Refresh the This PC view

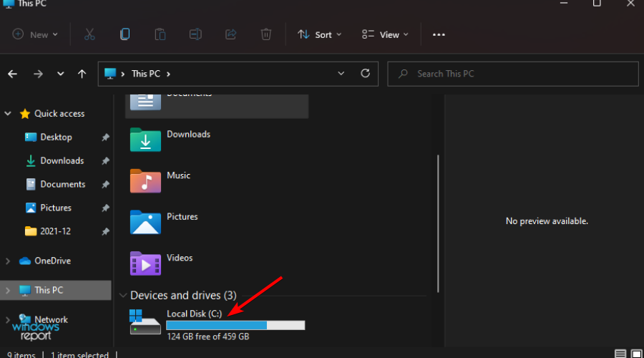[x=365, y=73]
